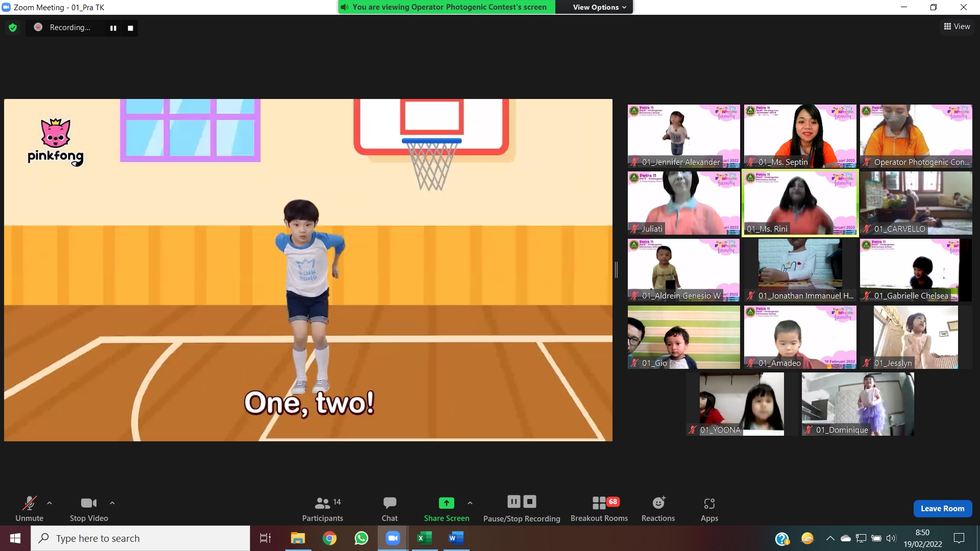Unmute the microphone
The width and height of the screenshot is (980, 551).
tap(29, 509)
